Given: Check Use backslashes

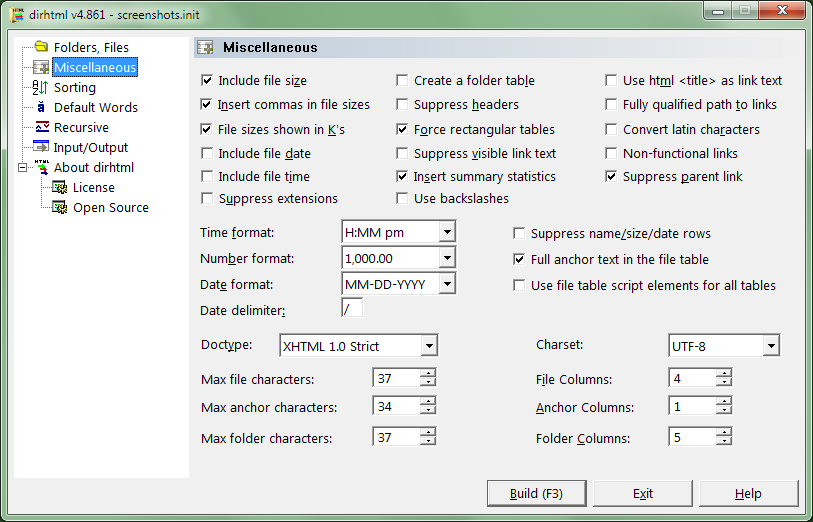Looking at the screenshot, I should point(402,199).
